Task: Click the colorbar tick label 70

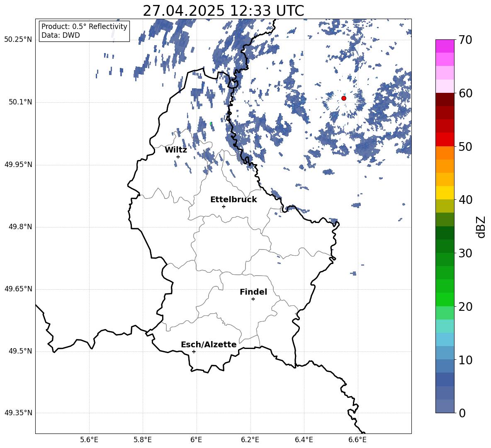Action: pos(465,40)
